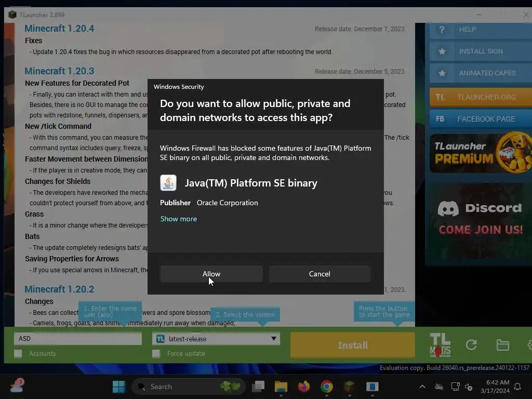Click the ASD username input field
This screenshot has width=532, height=399.
[x=78, y=339]
